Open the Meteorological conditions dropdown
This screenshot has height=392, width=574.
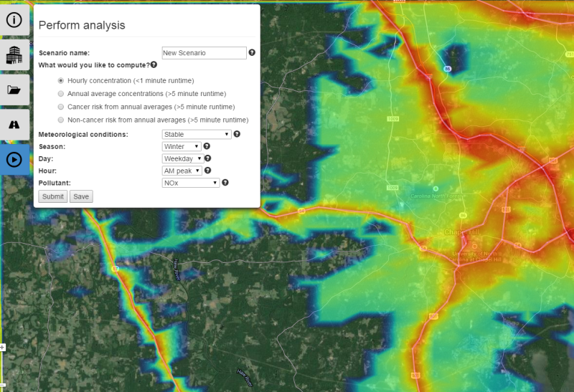tap(196, 134)
